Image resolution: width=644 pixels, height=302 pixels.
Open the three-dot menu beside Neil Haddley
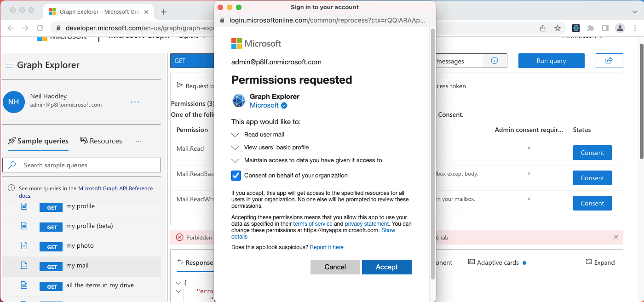135,102
